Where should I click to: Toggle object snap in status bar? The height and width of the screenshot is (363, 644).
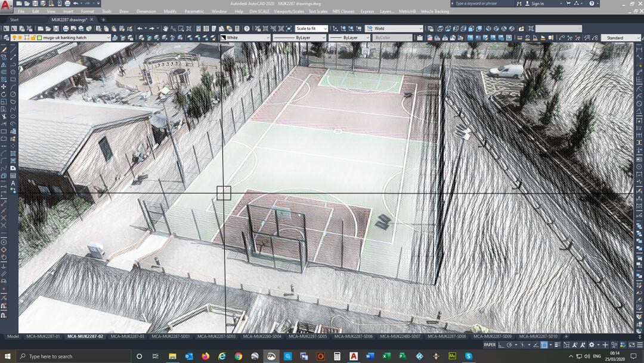[544, 345]
